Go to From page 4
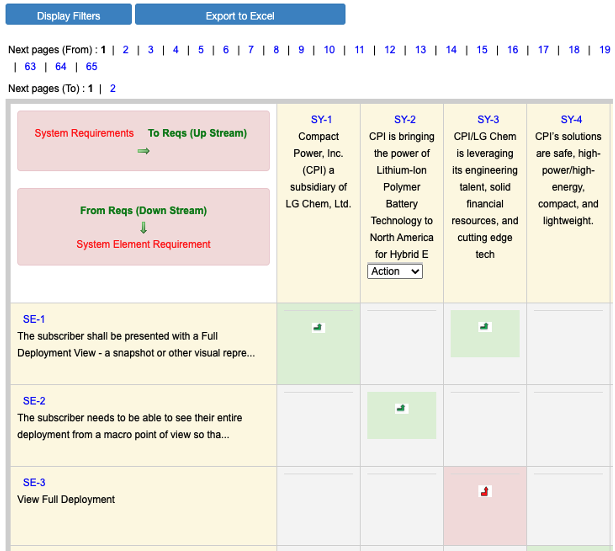The image size is (615, 551). 176,50
